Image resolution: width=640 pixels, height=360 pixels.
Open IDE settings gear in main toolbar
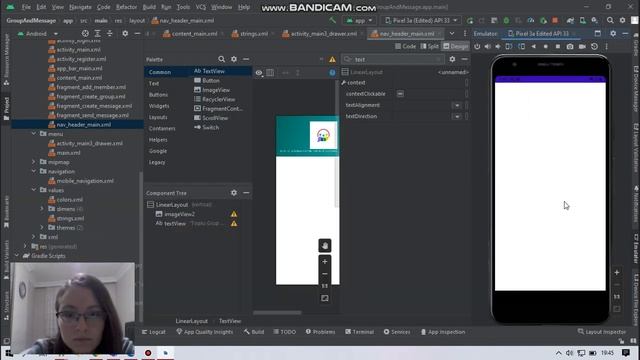tap(622, 20)
